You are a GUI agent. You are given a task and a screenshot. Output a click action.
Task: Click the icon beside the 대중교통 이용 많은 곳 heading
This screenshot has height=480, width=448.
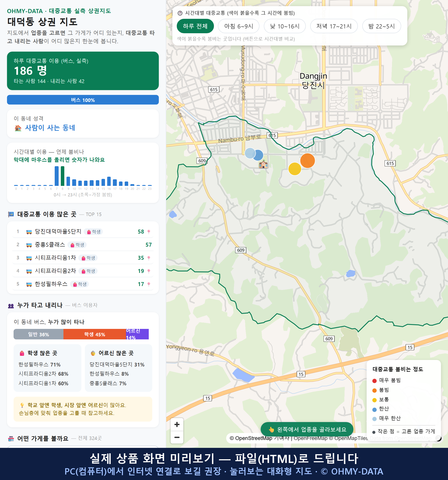[x=11, y=214]
